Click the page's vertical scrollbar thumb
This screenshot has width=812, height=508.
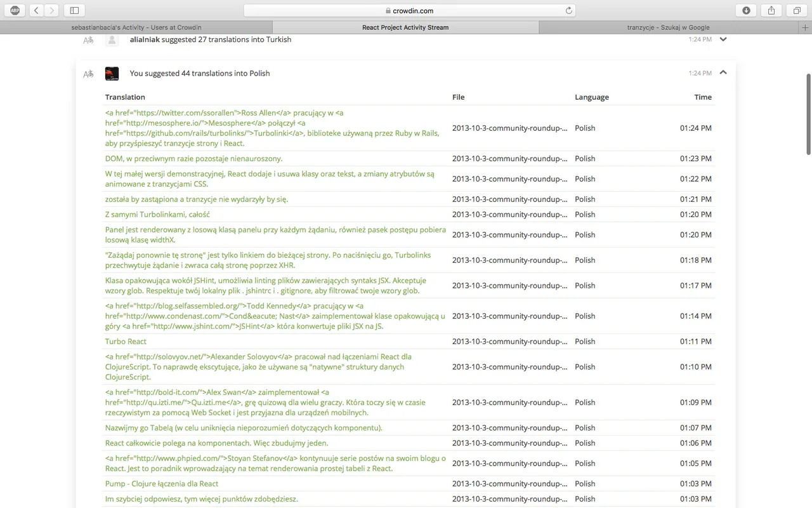coord(808,114)
